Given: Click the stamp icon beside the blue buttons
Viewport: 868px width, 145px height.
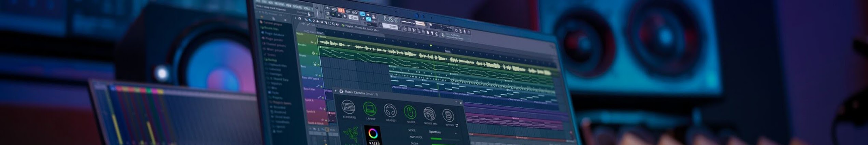Looking at the screenshot, I should tap(374, 16).
